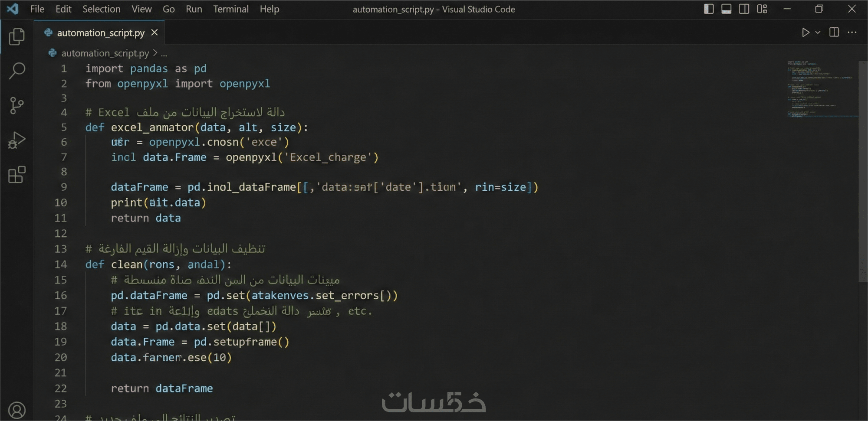868x421 pixels.
Task: Open the Accounts menu icon
Action: [16, 410]
